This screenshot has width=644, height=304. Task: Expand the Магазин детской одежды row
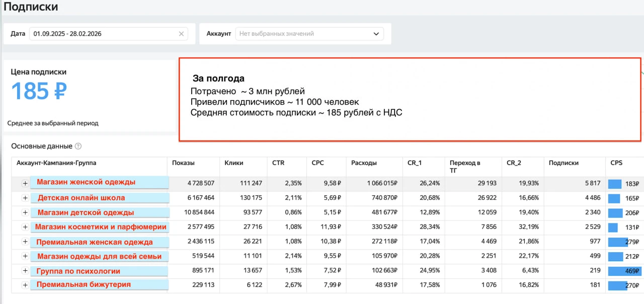coord(25,213)
